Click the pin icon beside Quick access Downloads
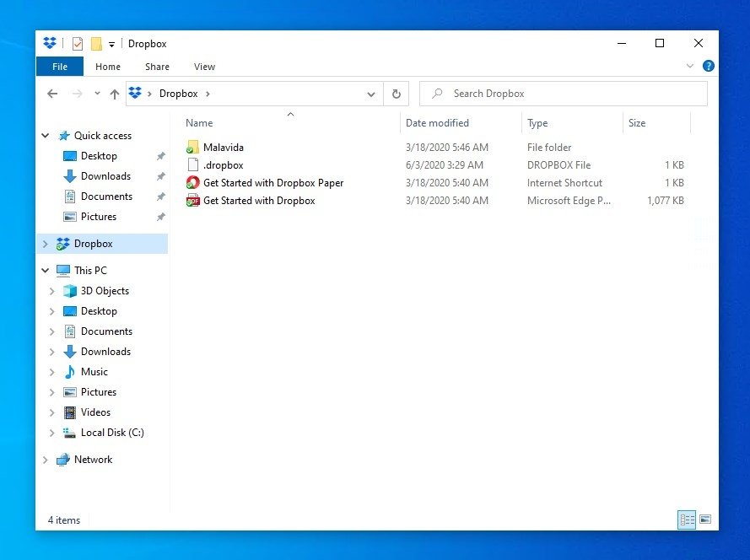750x560 pixels. 160,176
